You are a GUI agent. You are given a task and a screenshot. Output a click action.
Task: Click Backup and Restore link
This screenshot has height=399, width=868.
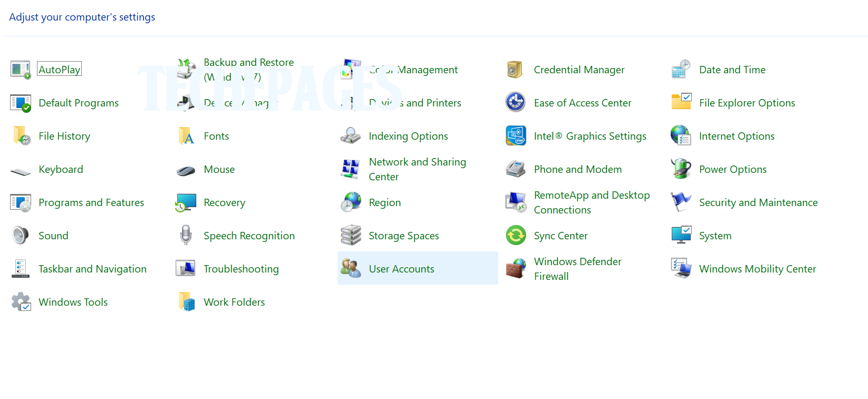tap(249, 70)
